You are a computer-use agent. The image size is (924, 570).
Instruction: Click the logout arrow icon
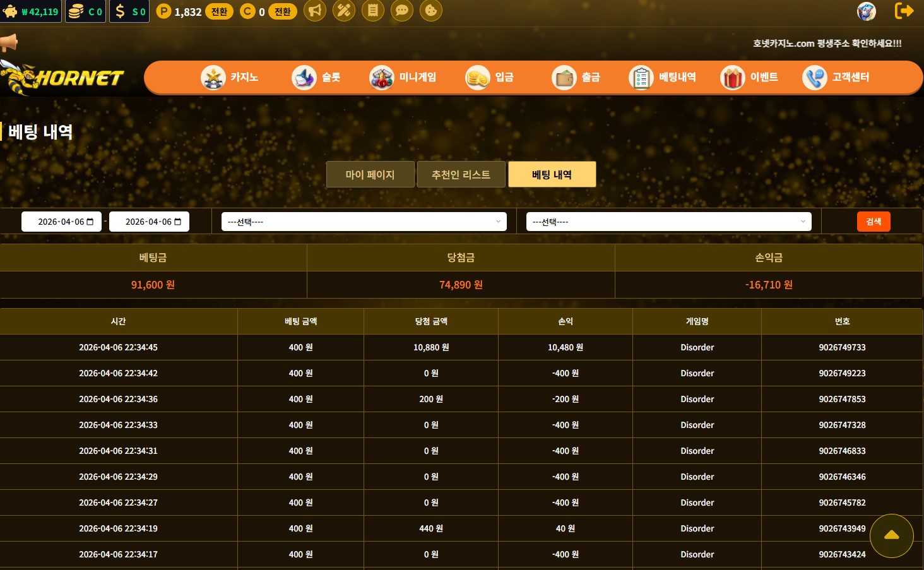coord(904,11)
